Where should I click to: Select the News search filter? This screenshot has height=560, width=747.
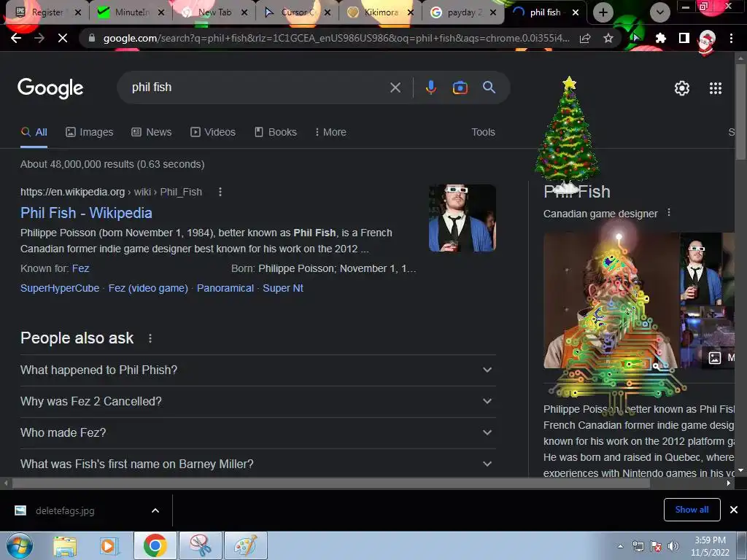tap(152, 133)
